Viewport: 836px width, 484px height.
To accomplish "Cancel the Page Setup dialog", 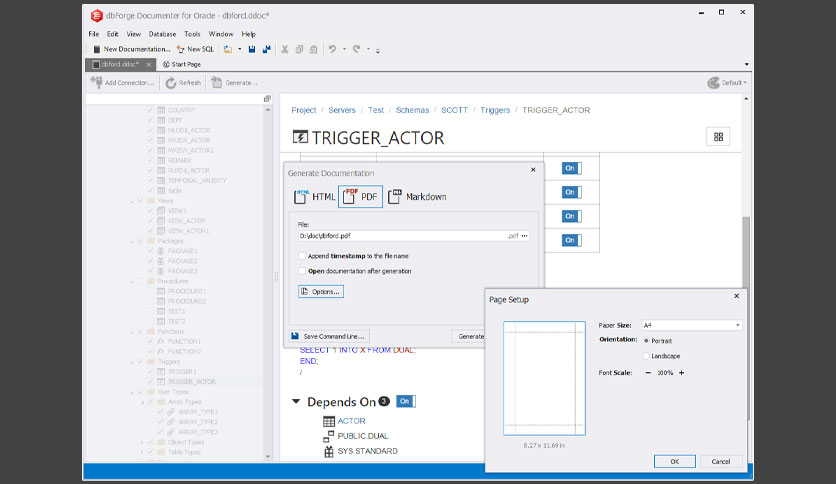I will click(x=721, y=462).
